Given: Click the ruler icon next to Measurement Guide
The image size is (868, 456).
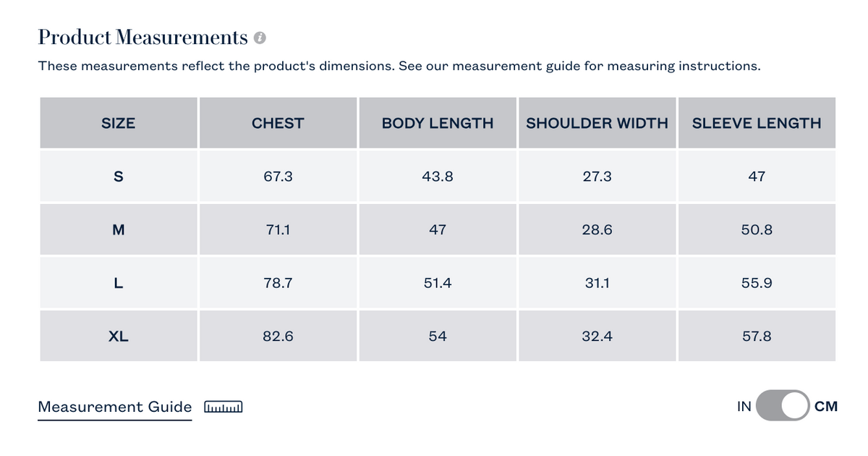Looking at the screenshot, I should [x=224, y=408].
